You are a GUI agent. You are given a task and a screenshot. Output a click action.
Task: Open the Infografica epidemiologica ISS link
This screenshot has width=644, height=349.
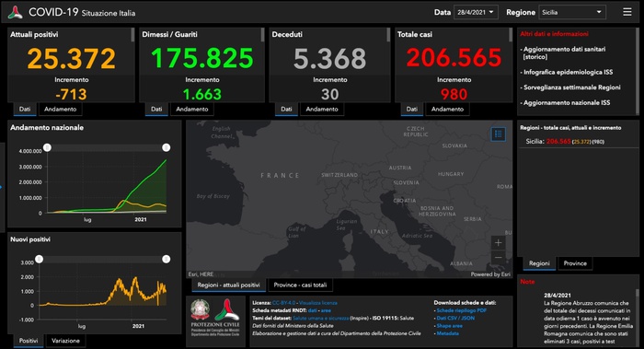click(568, 72)
